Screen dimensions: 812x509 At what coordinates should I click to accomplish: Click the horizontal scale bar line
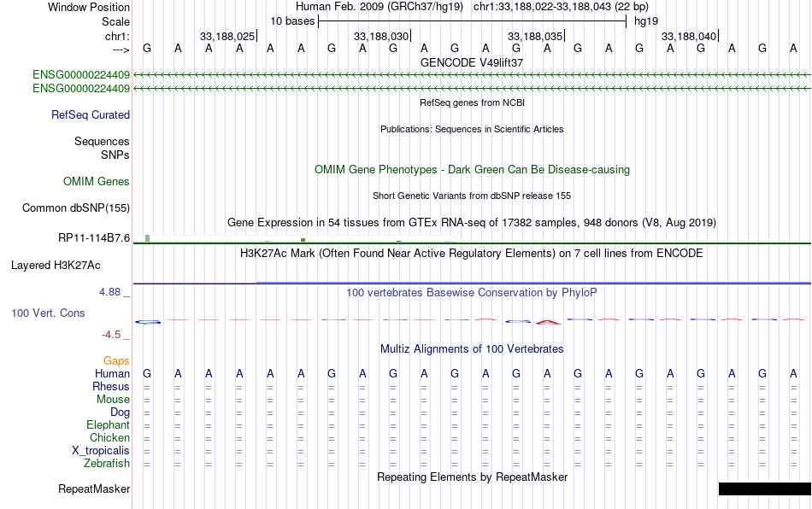473,21
